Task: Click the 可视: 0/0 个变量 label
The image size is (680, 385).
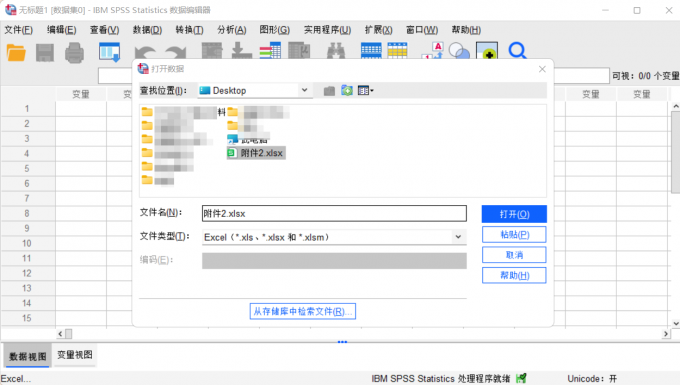Action: [x=645, y=76]
